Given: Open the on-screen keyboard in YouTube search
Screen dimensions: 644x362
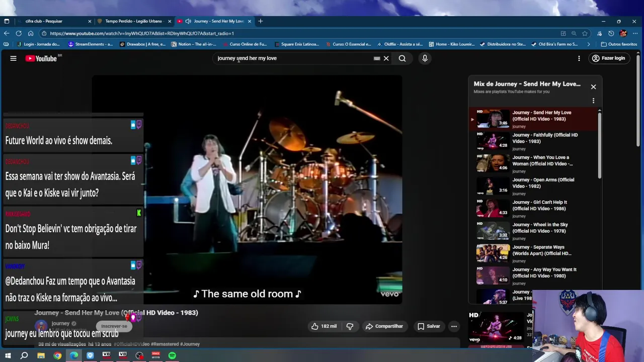Looking at the screenshot, I should (x=377, y=58).
